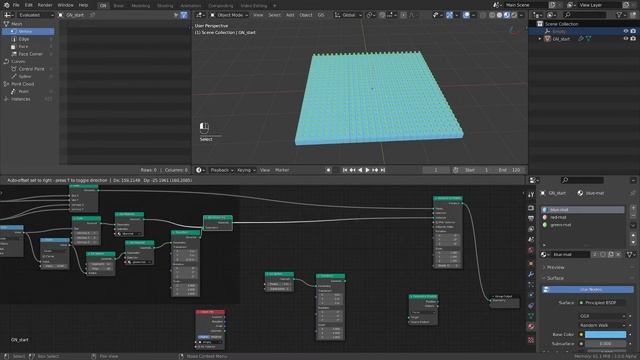Open the Render menu
Screen dimensions: 640x360
(45, 5)
